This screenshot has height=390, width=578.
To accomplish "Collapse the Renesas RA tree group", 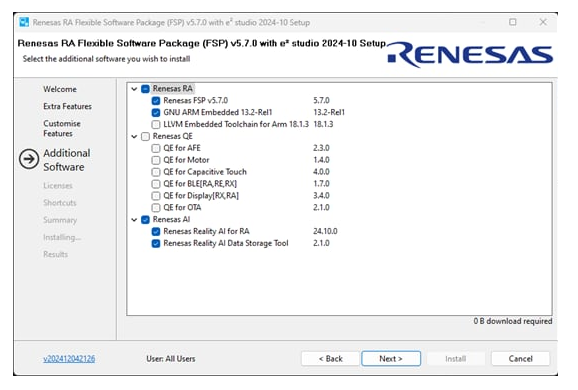I will tap(134, 89).
